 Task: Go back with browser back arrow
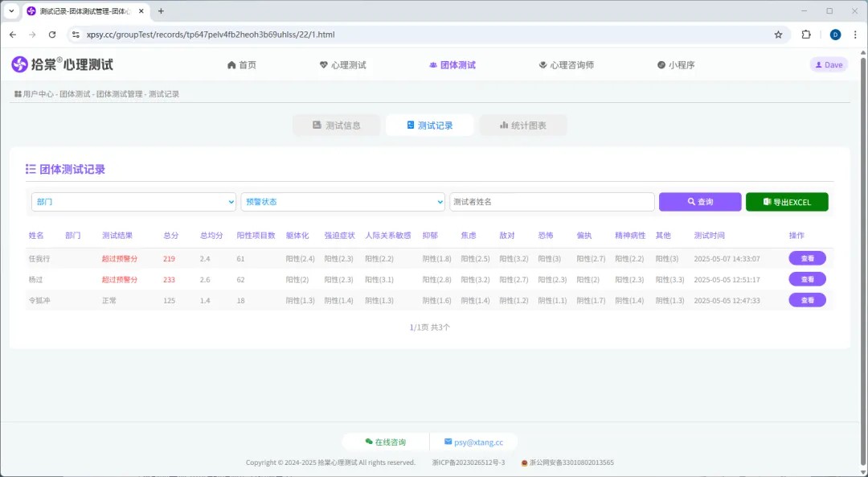tap(13, 35)
